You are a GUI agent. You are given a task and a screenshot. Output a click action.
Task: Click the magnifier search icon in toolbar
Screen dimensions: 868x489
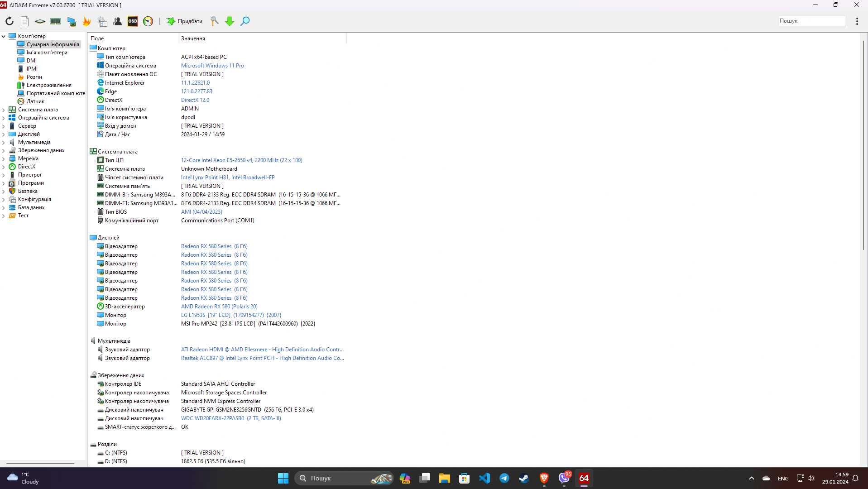click(245, 21)
